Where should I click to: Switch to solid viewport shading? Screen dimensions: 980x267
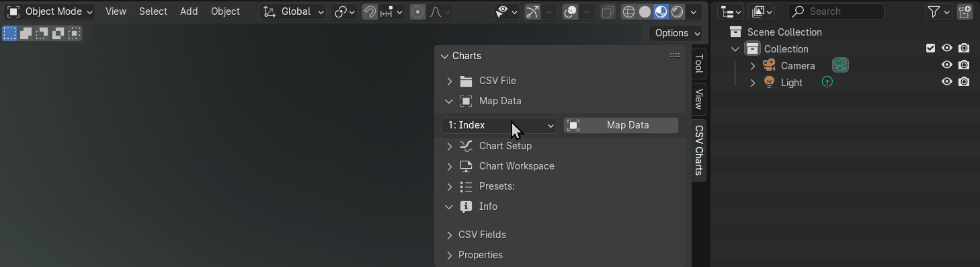coord(645,11)
